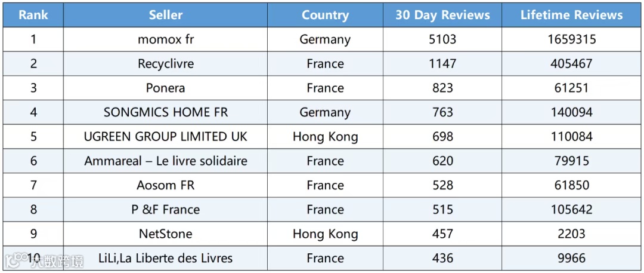Viewport: 644px width, 273px height.
Task: Select the P &F France cell
Action: tap(166, 210)
